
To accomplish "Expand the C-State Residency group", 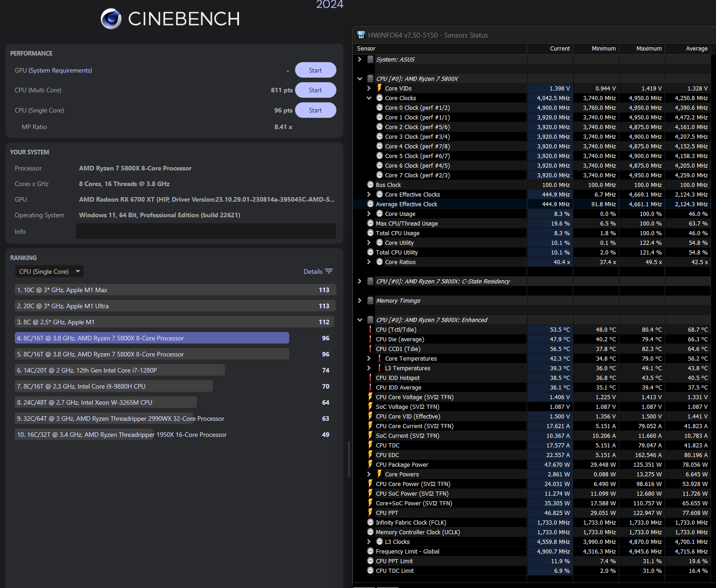I will [x=360, y=281].
